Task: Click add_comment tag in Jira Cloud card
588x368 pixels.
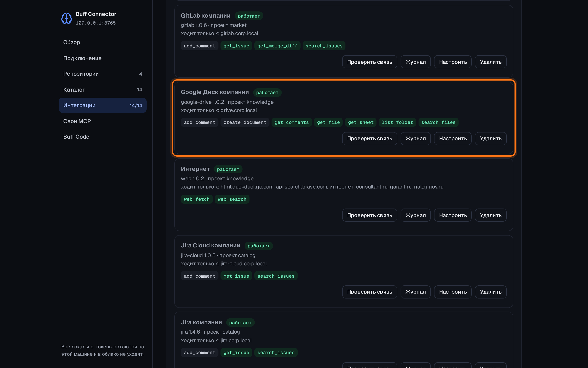Action: point(199,276)
